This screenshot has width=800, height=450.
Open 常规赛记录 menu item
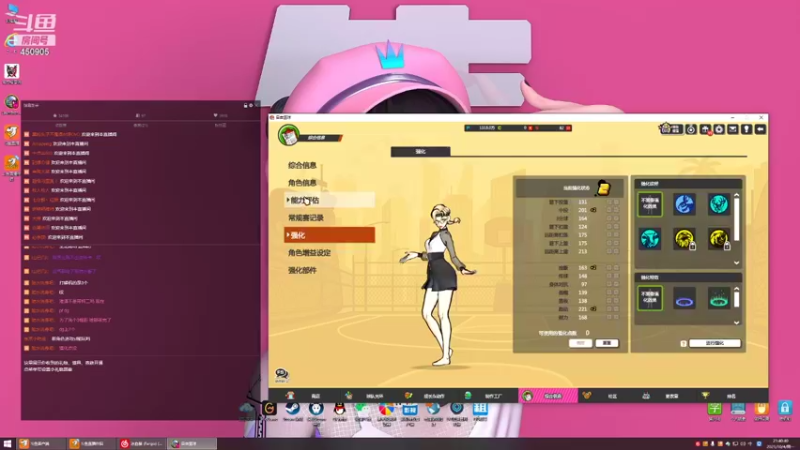306,218
